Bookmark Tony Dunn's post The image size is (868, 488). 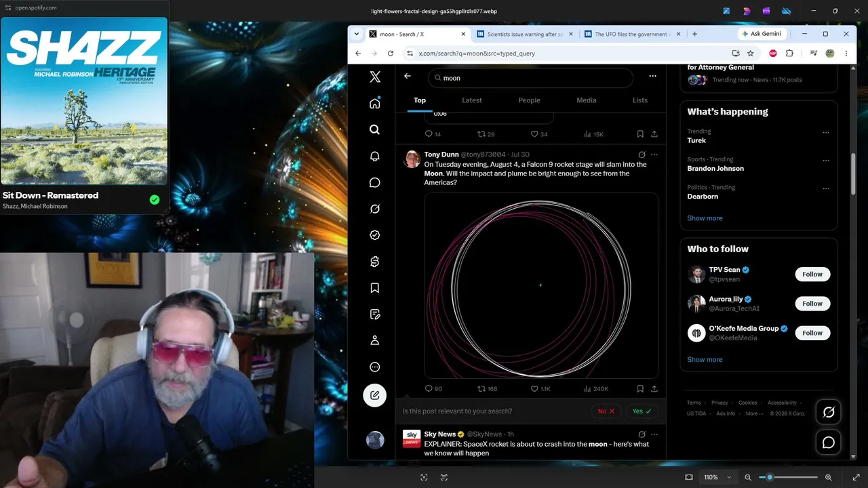tap(640, 389)
